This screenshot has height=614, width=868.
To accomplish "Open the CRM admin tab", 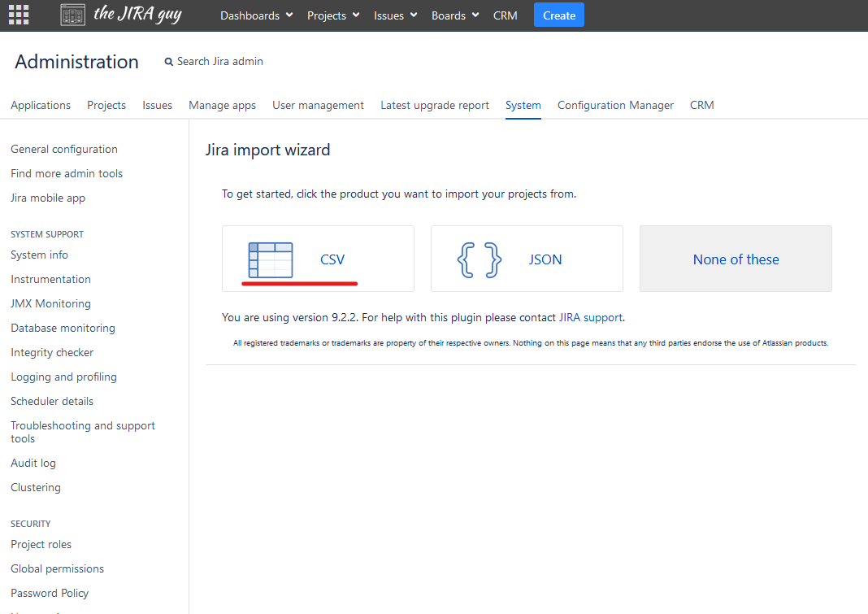I will point(701,105).
